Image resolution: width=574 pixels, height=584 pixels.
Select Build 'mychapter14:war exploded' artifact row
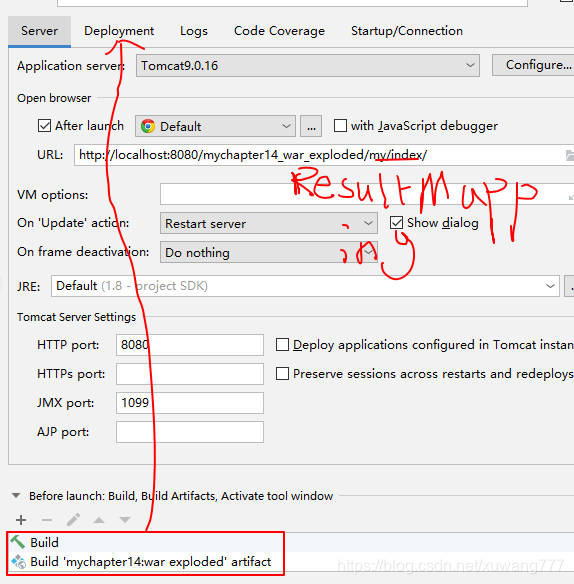pyautogui.click(x=291, y=562)
